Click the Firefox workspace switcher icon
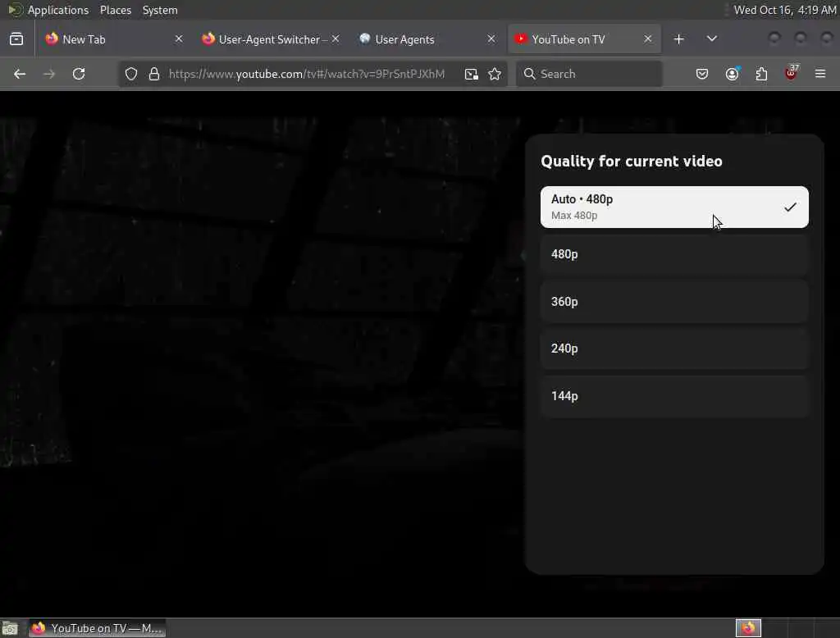 [x=748, y=628]
